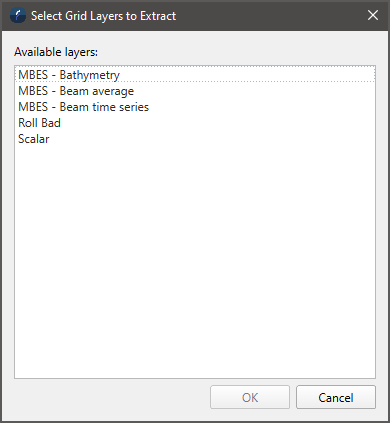Screen dimensions: 390x423
Task: Select the MBES - Beam time series layer
Action: (195, 107)
